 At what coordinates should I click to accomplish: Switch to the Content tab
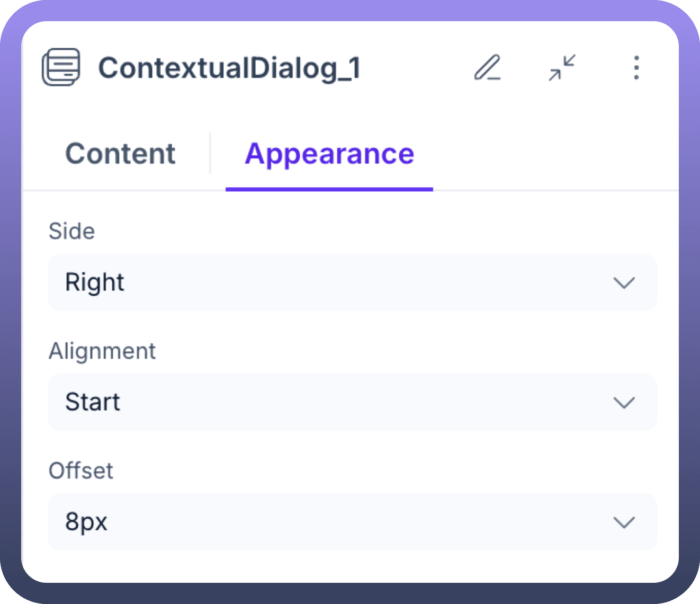pyautogui.click(x=120, y=154)
